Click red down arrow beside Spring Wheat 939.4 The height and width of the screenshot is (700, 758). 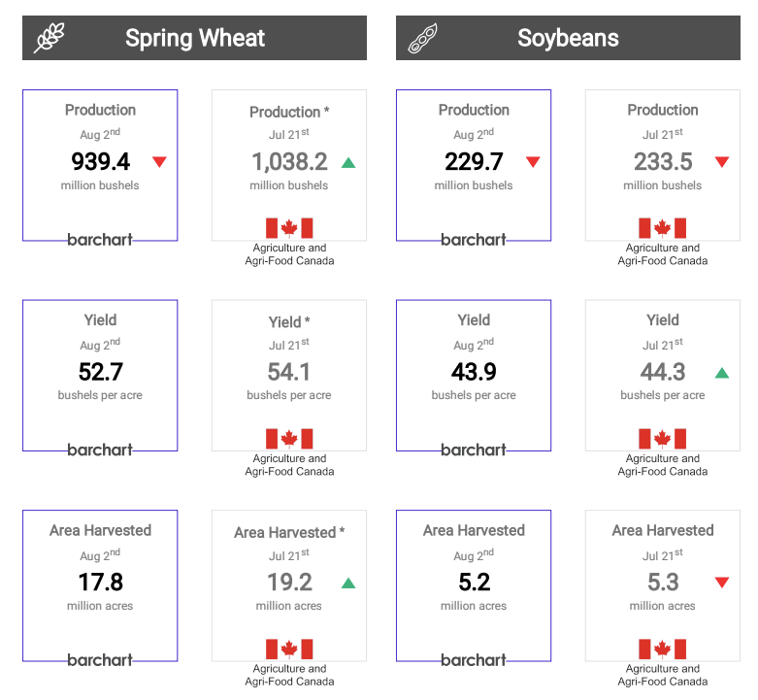[159, 161]
